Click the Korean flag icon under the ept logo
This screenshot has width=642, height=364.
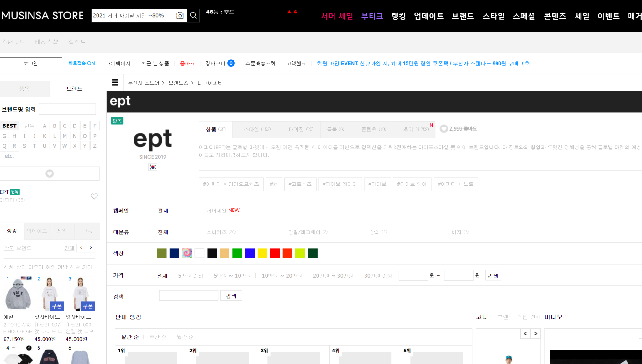coord(152,167)
